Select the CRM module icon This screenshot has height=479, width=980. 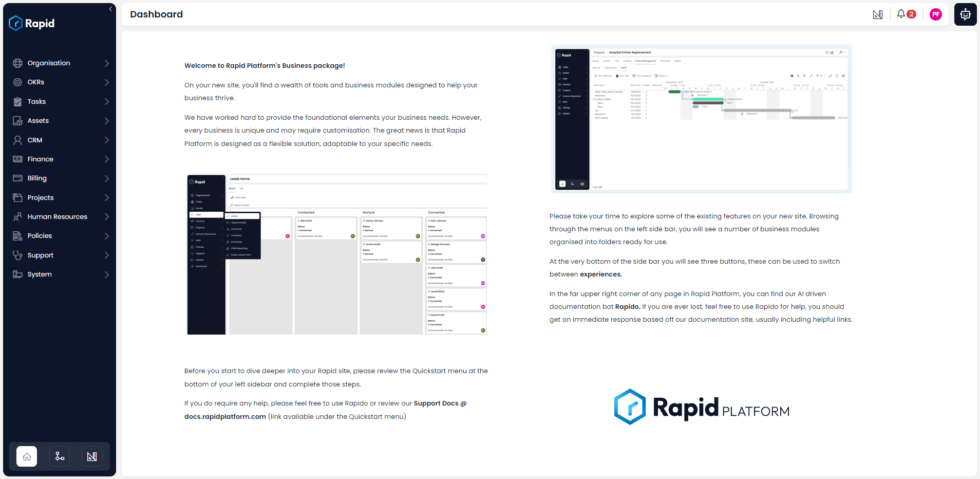click(17, 140)
